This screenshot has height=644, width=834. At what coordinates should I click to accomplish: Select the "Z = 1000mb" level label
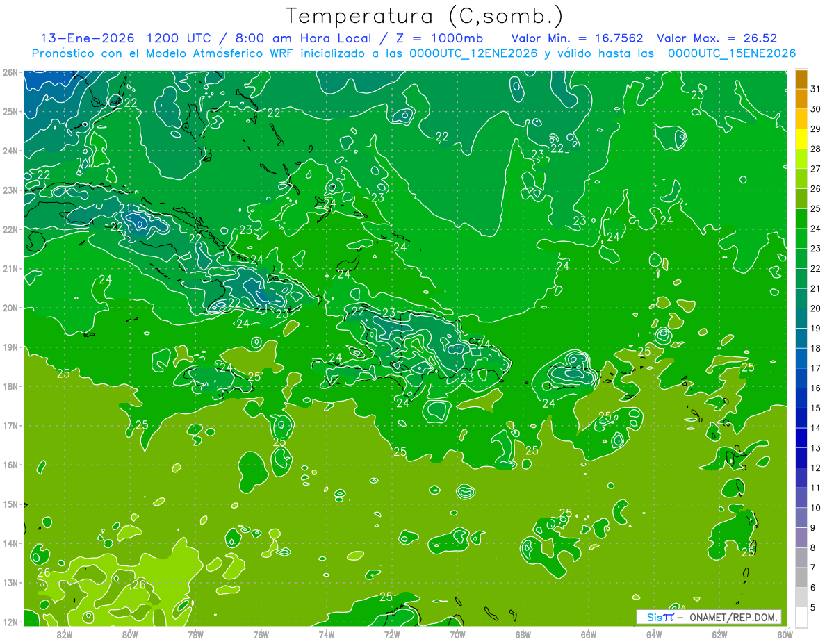pyautogui.click(x=438, y=38)
